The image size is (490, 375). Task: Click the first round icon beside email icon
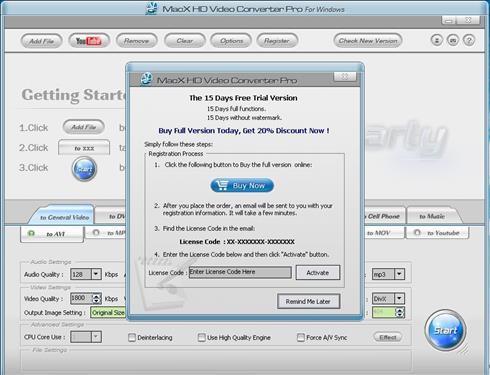coord(437,41)
